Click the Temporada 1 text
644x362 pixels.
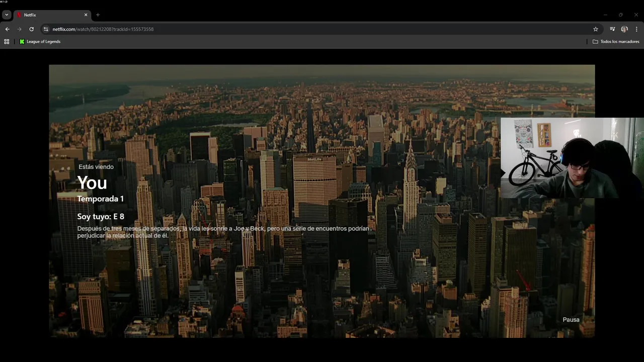(100, 199)
